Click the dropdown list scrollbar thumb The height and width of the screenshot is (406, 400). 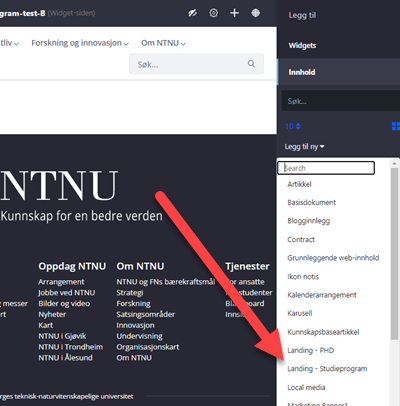[x=394, y=254]
